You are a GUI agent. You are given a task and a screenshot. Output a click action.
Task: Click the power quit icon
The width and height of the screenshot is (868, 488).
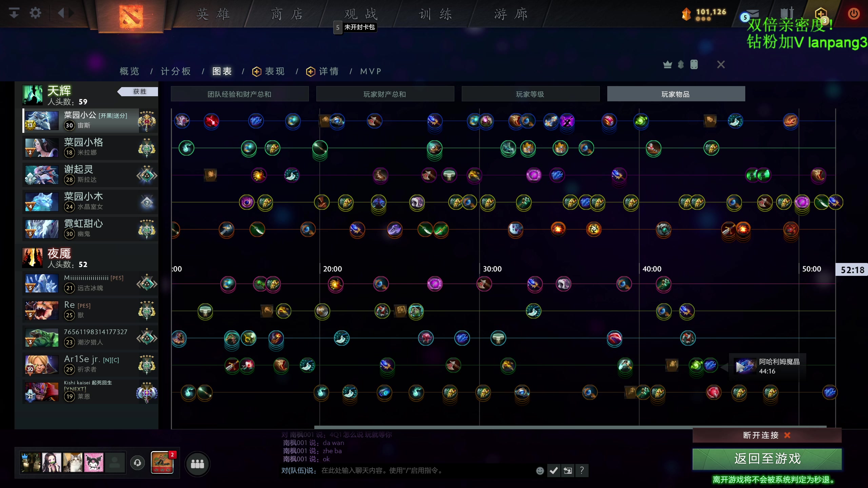(x=853, y=14)
